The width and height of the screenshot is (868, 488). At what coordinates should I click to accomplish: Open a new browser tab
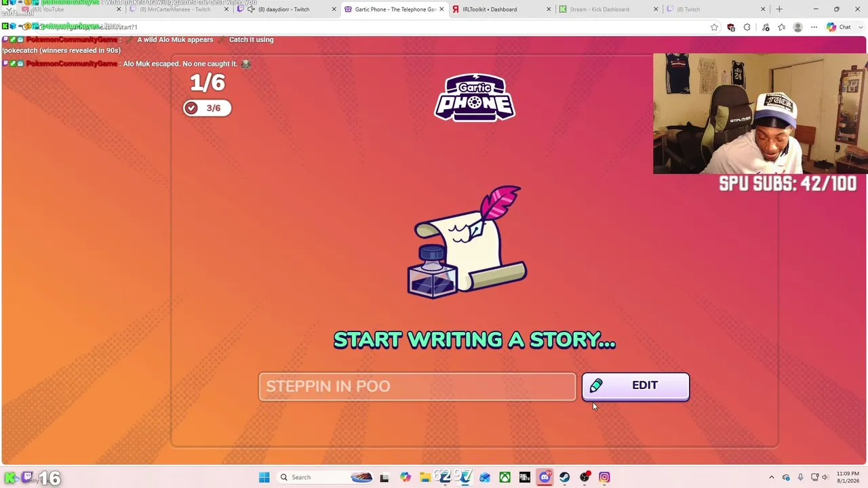pos(779,9)
